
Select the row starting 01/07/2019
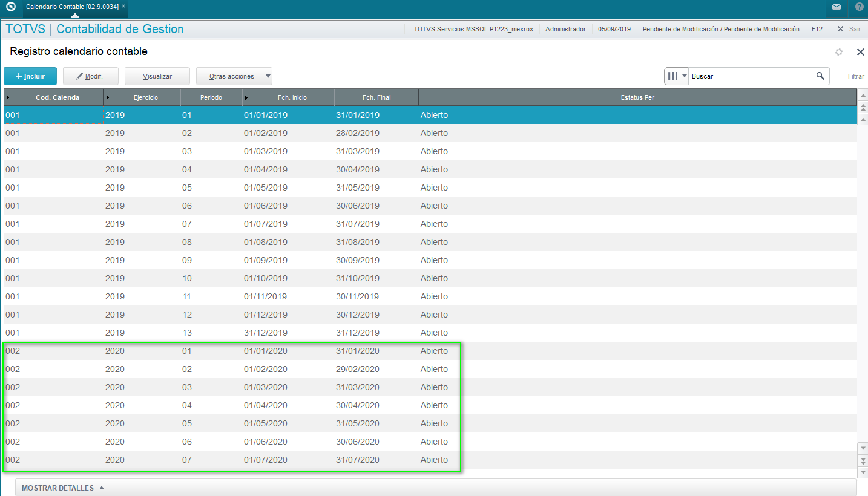pyautogui.click(x=430, y=224)
